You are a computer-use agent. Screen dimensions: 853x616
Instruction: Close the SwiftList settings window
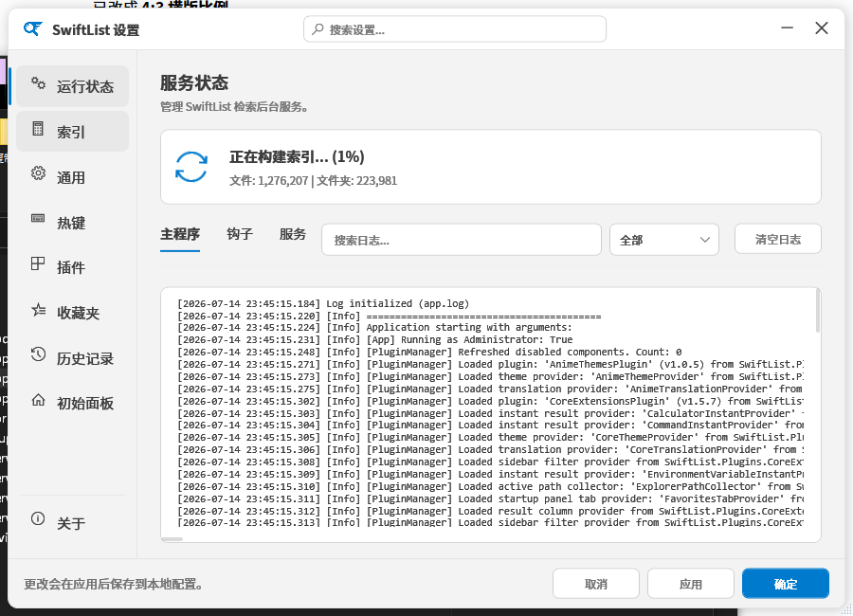[822, 27]
